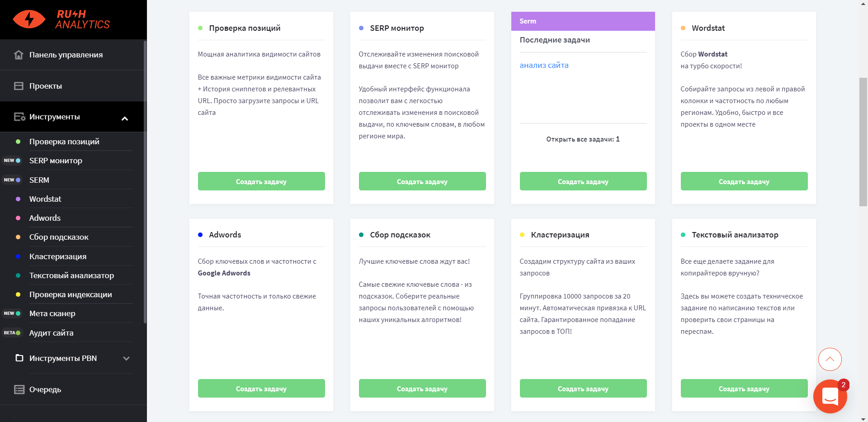868x422 pixels.
Task: Click the scroll-to-top arrow button
Action: click(x=830, y=360)
